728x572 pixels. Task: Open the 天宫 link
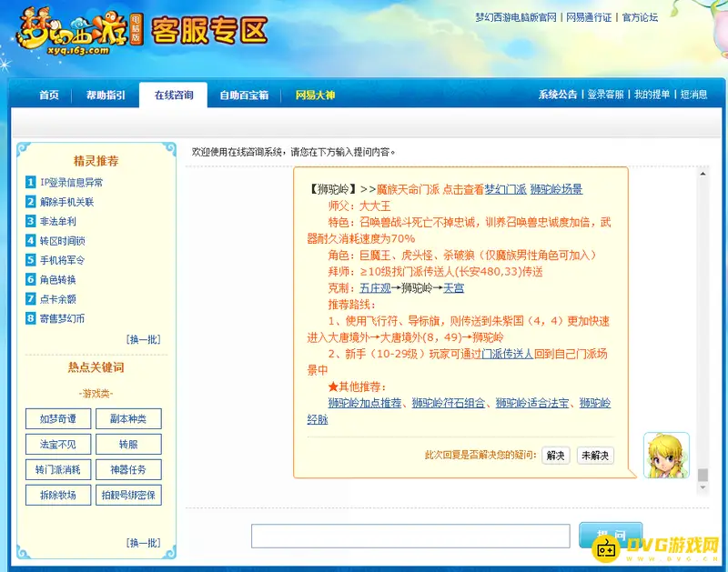[x=453, y=288]
